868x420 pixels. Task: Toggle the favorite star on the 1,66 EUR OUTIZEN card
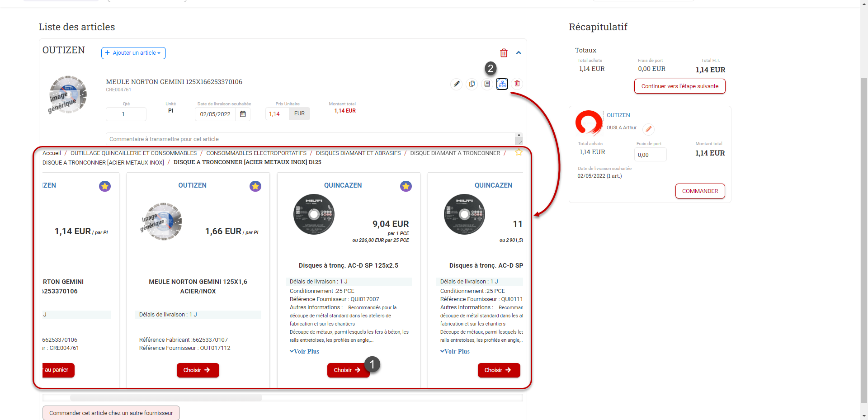(255, 186)
